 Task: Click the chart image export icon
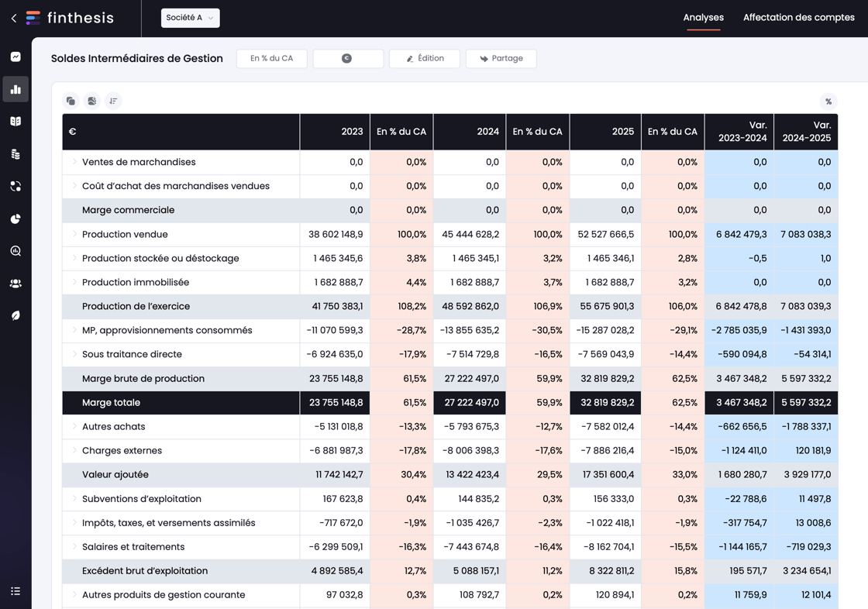click(92, 101)
